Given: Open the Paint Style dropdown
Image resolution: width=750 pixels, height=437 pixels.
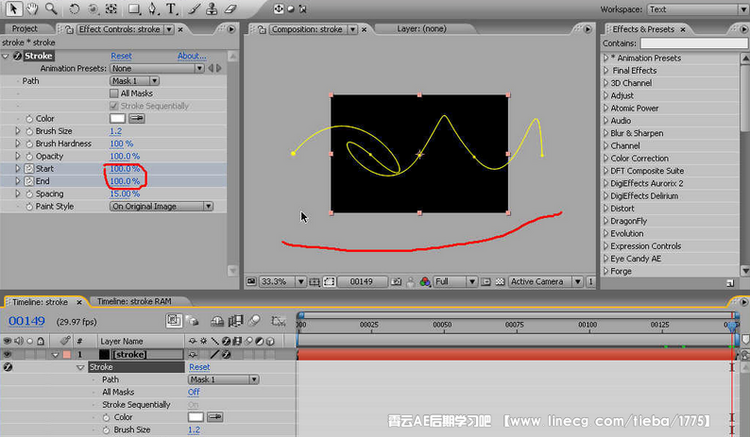Looking at the screenshot, I should point(161,206).
